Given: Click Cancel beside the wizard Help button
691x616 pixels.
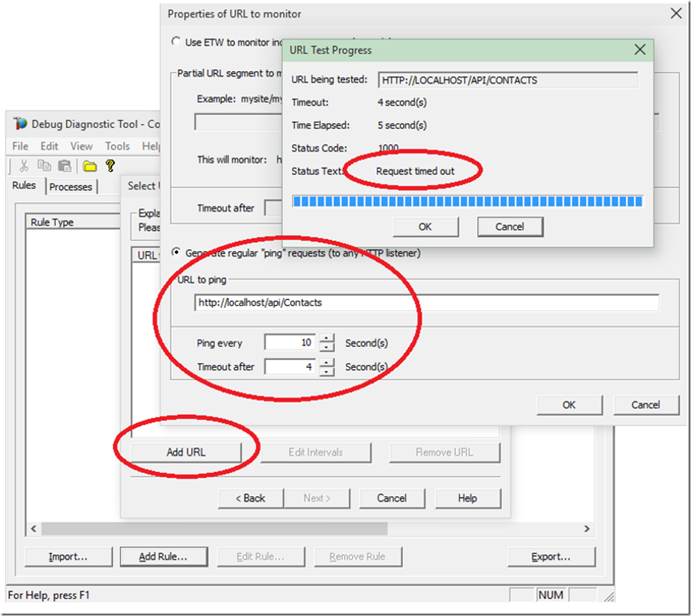Looking at the screenshot, I should coord(392,498).
